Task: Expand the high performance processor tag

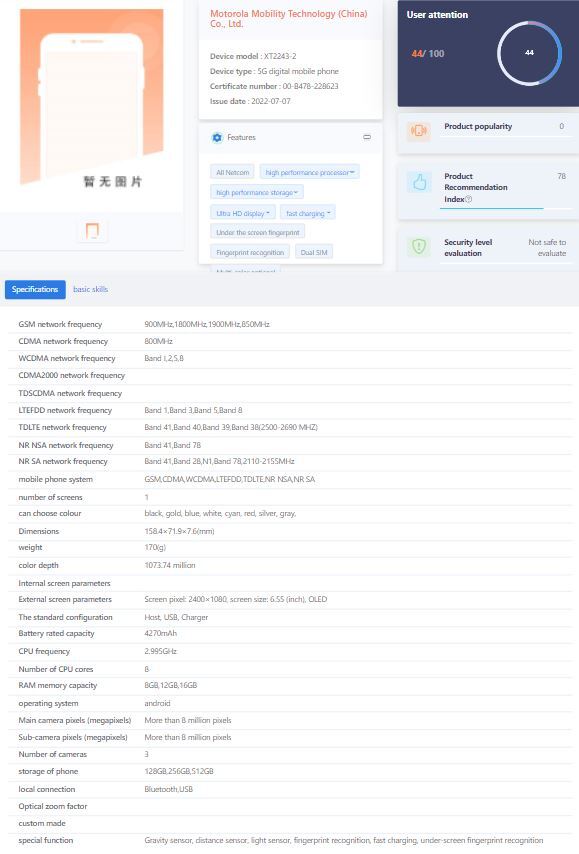Action: click(309, 172)
